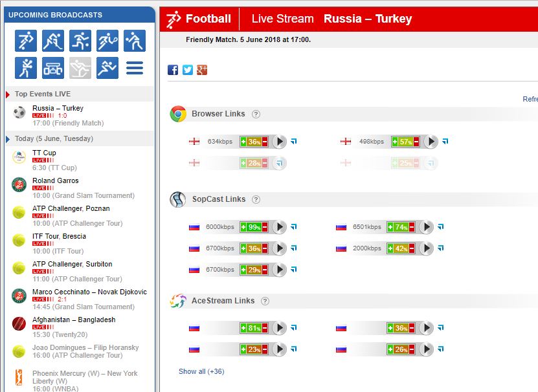Play the 81% rated AceStream link
The width and height of the screenshot is (538, 392).
pos(280,328)
